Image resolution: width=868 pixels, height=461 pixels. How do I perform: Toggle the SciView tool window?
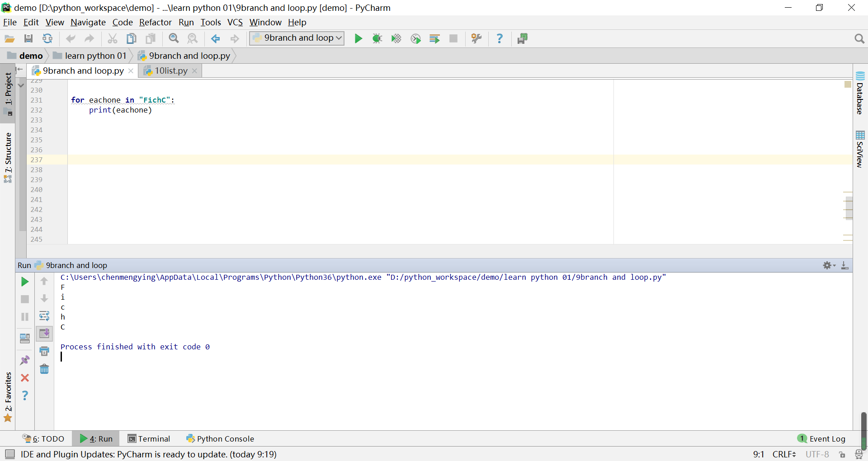tap(860, 149)
